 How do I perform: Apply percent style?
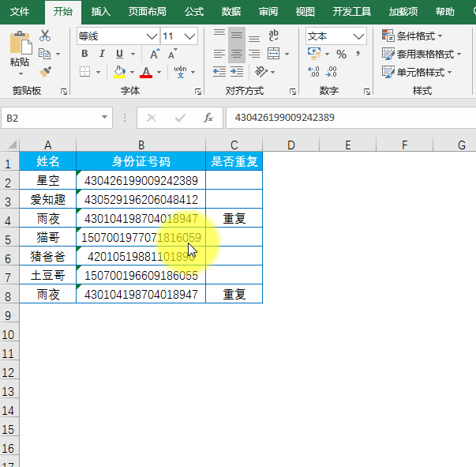[341, 54]
